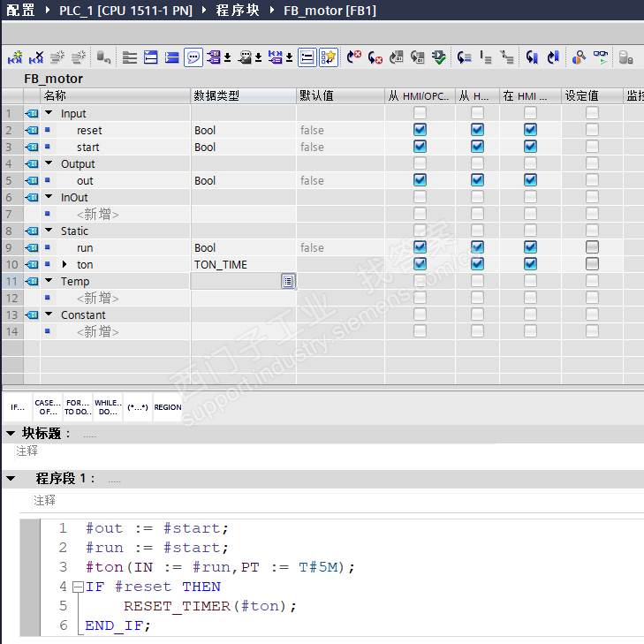
Task: Click the bookmark with left arrow icon
Action: coord(533,57)
